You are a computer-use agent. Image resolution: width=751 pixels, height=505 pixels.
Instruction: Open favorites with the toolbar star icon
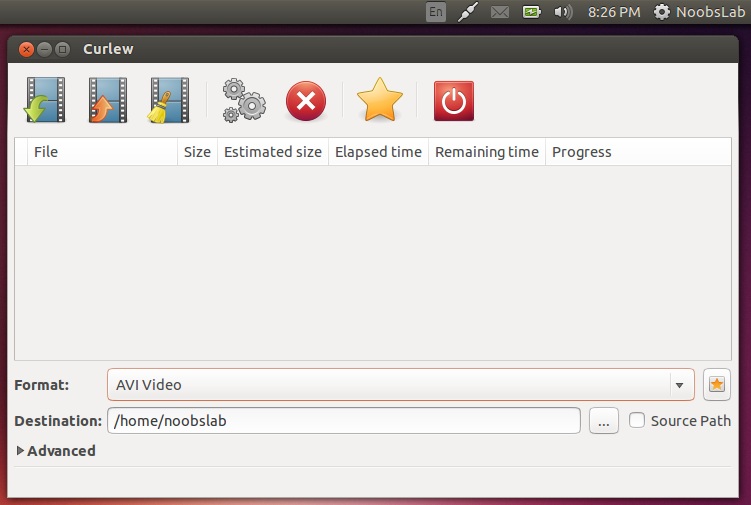(380, 100)
